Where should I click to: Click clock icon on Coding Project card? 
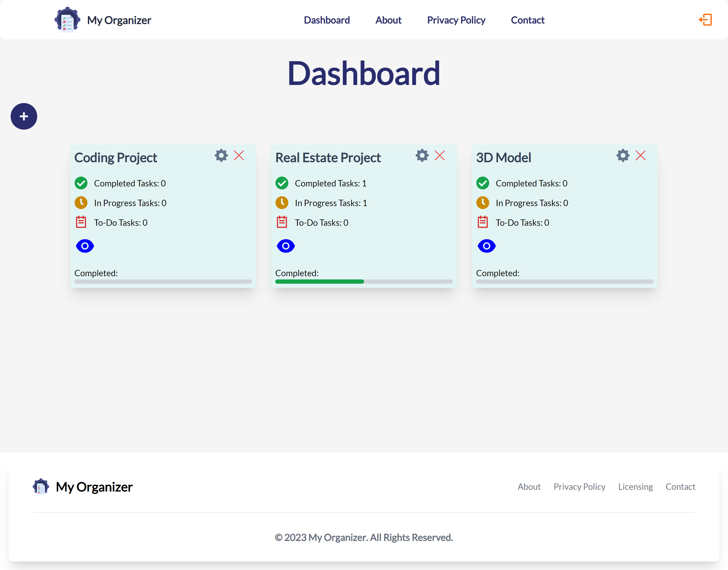point(81,203)
